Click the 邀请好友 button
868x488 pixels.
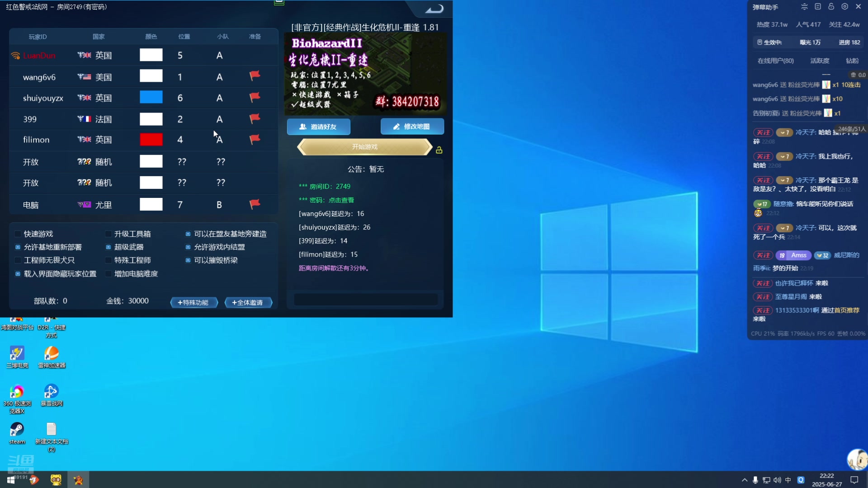click(319, 127)
